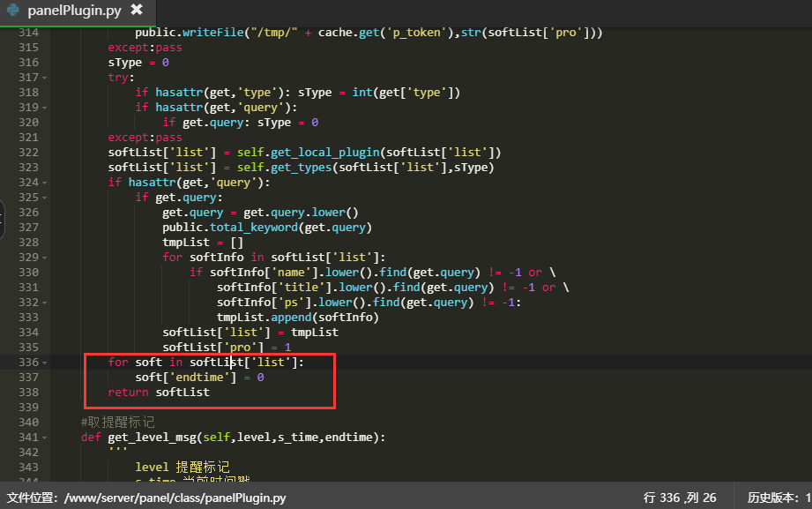This screenshot has width=812, height=509.
Task: Close the panelPlugin.py tab
Action: pos(136,10)
